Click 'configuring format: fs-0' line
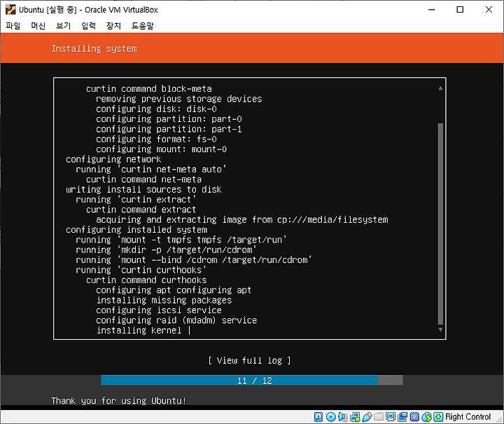Screen dimensions: 504x424 coord(156,139)
